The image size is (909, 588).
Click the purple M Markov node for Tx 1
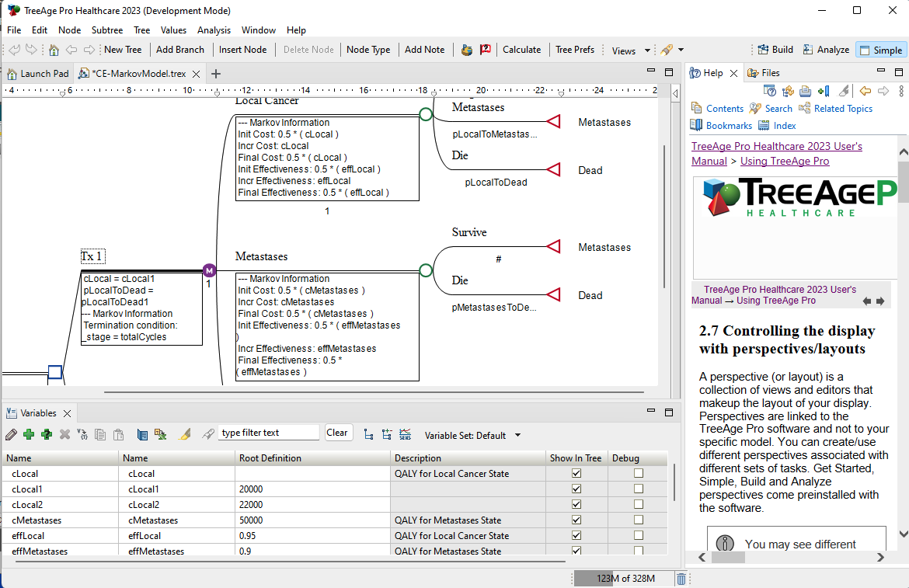coord(209,270)
